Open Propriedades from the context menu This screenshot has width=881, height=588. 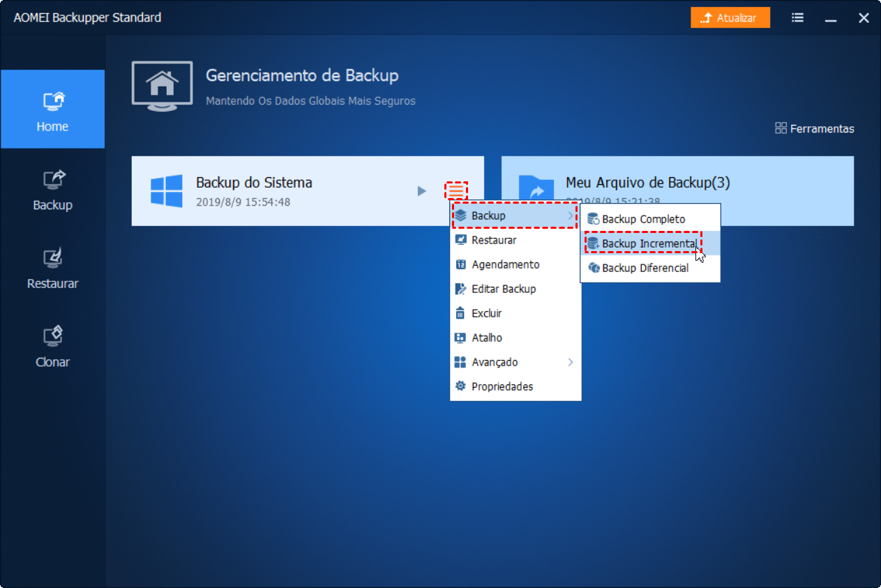coord(515,386)
